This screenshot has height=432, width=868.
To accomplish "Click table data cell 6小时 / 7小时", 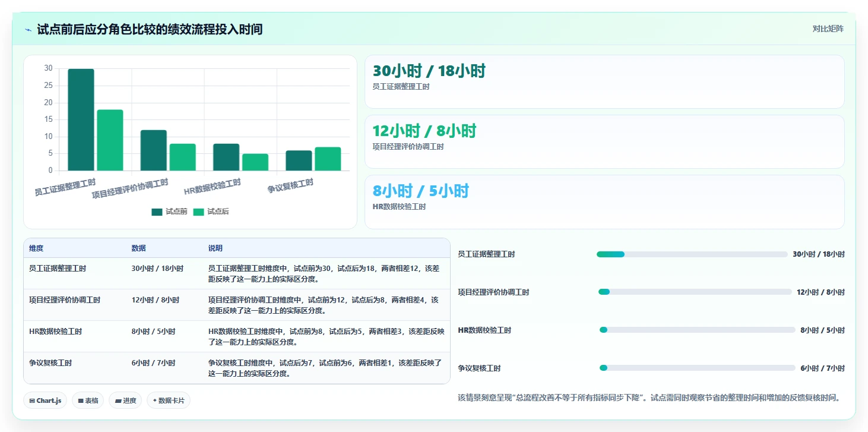I will pyautogui.click(x=153, y=362).
